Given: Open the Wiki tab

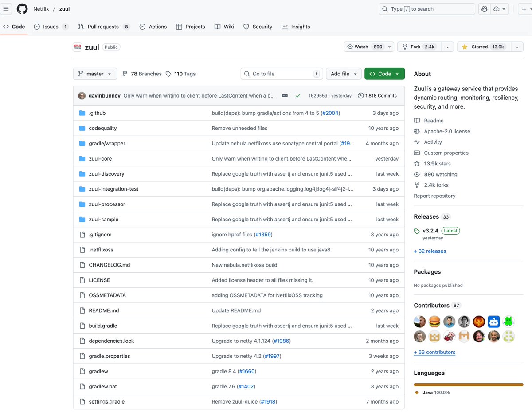Looking at the screenshot, I should pyautogui.click(x=224, y=27).
